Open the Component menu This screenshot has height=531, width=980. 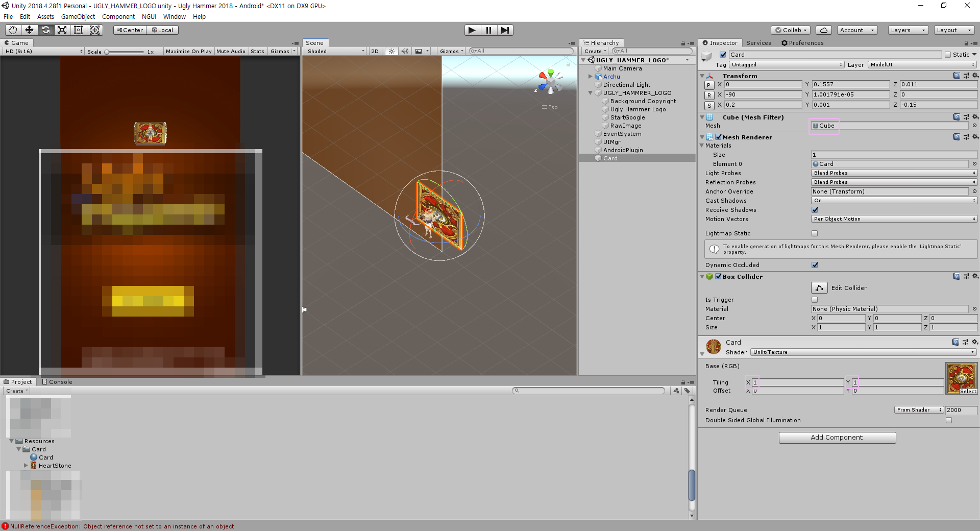pos(118,16)
